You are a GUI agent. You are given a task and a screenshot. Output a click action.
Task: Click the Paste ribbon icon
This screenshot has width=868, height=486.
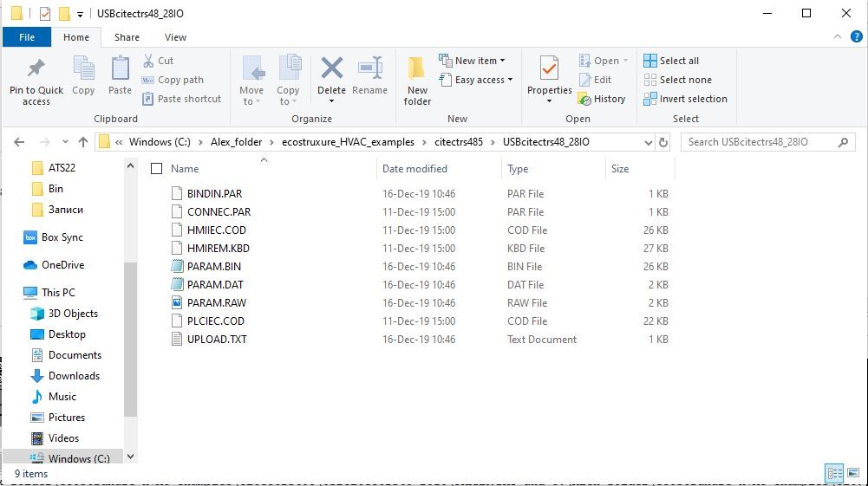pos(121,69)
